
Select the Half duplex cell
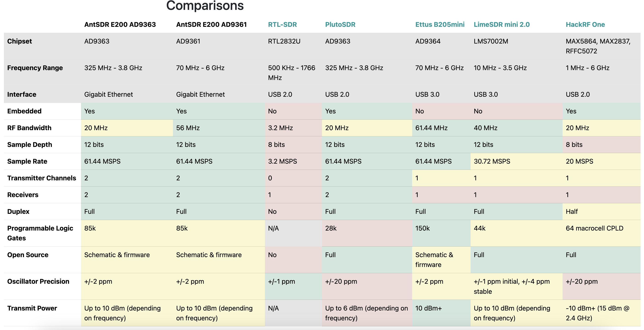[x=572, y=212]
